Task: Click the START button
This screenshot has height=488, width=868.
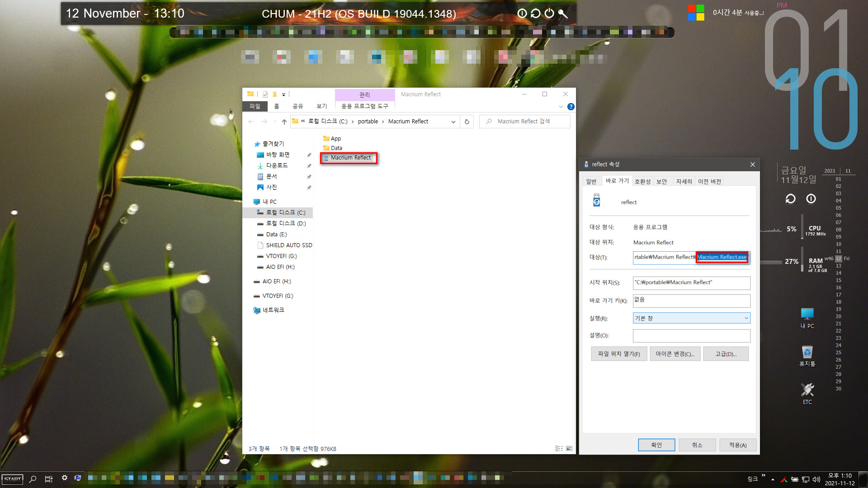Action: click(x=13, y=479)
